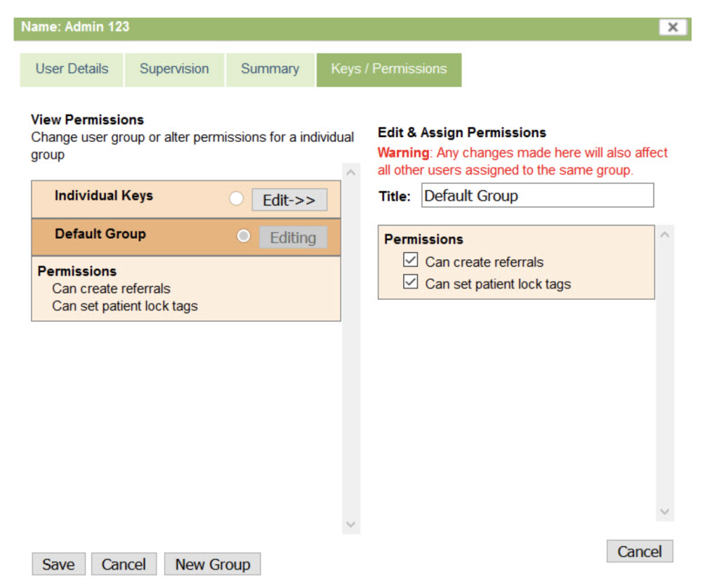Cancel editing in the Edit & Assign panel
719x588 pixels.
coord(639,551)
